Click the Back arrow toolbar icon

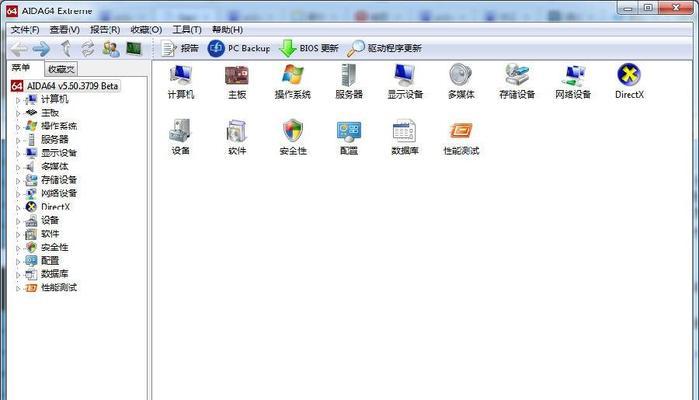tap(19, 49)
